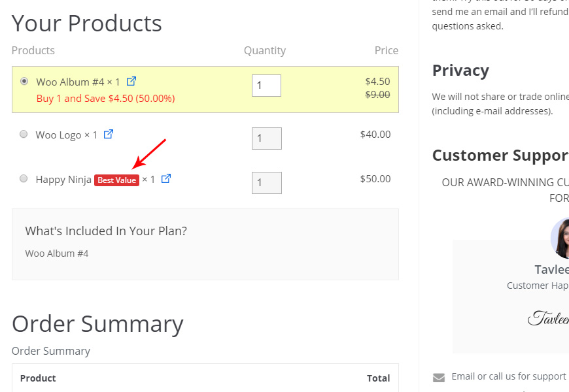Click the Tavleen signature image
Screen dimensions: 569x392
548,318
